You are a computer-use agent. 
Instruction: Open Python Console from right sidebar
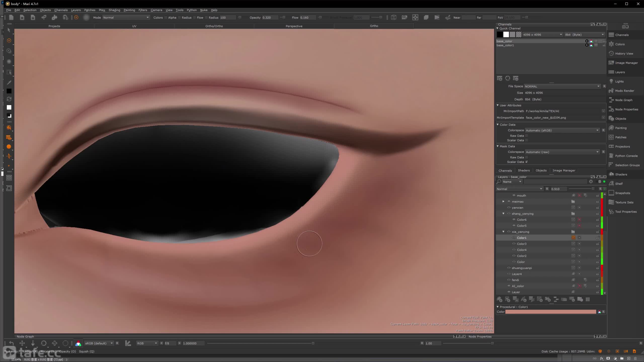626,156
